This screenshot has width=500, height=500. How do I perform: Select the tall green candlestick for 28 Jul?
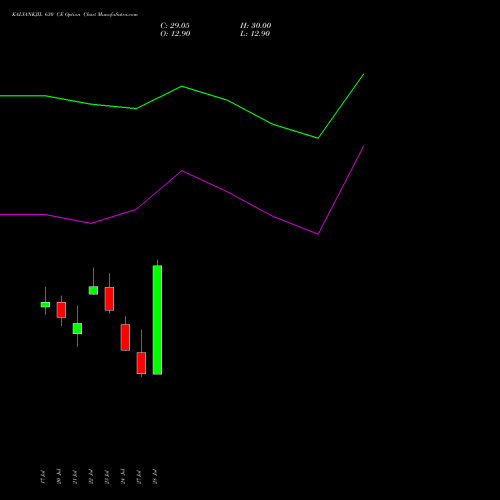coord(157,320)
